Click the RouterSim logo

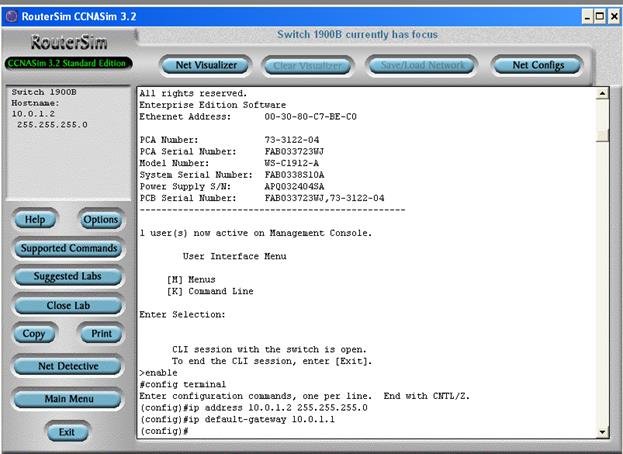click(x=68, y=44)
